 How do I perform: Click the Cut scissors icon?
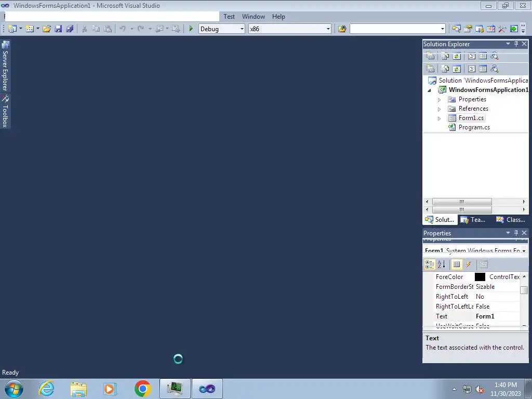[x=85, y=29]
